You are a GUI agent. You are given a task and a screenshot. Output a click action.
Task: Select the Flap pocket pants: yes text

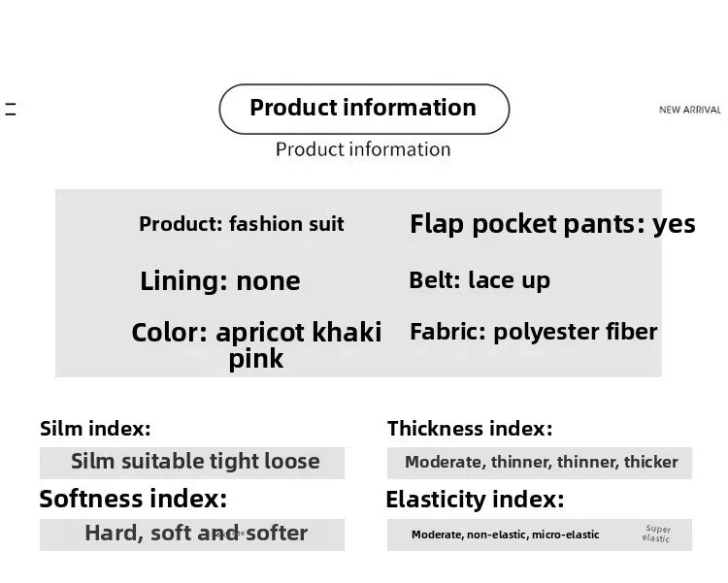(x=552, y=224)
